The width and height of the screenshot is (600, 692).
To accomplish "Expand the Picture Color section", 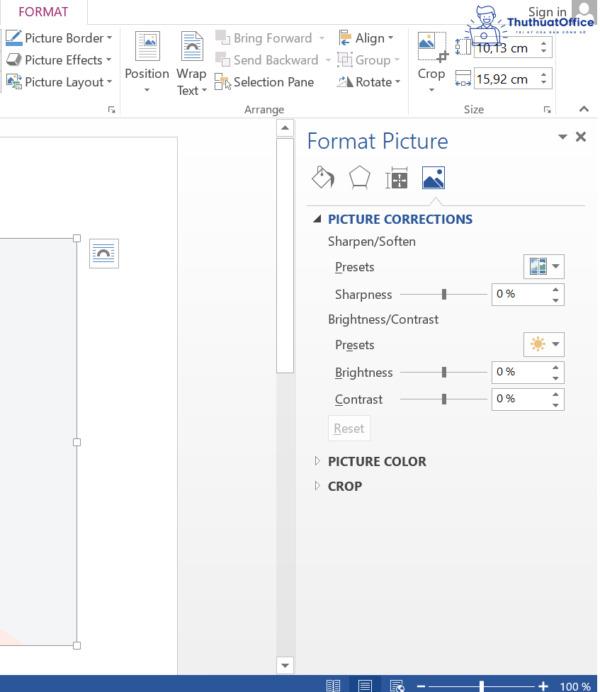I will (x=376, y=461).
